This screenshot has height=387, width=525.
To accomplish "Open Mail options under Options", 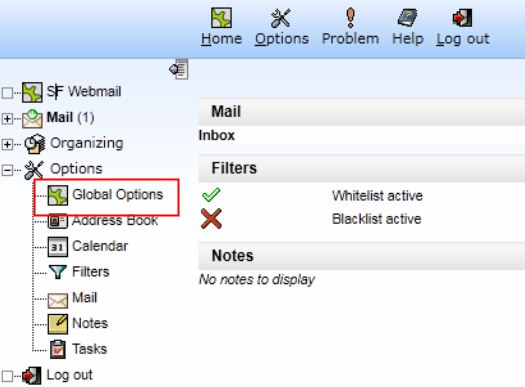I will [x=85, y=297].
